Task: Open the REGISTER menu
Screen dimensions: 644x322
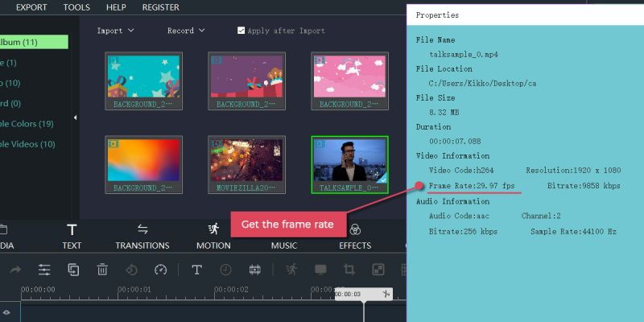Action: click(161, 7)
